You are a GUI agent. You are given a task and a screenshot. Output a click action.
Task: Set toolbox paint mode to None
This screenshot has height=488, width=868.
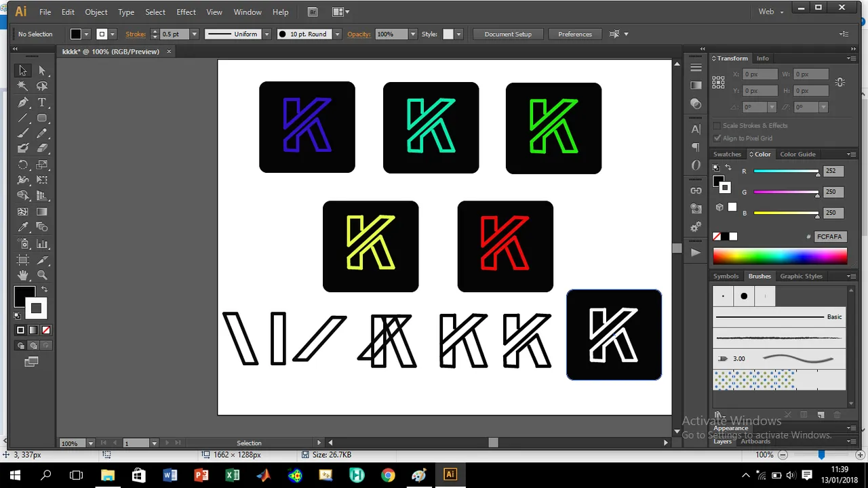(46, 330)
